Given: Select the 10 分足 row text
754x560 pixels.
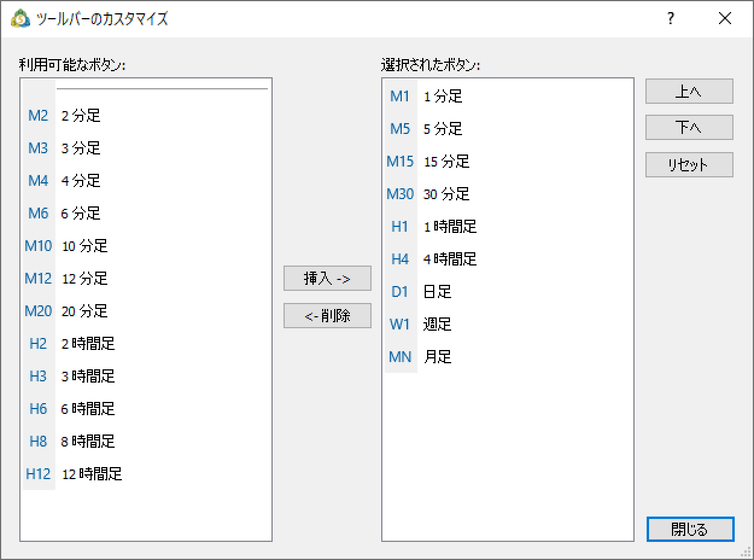Looking at the screenshot, I should point(84,246).
